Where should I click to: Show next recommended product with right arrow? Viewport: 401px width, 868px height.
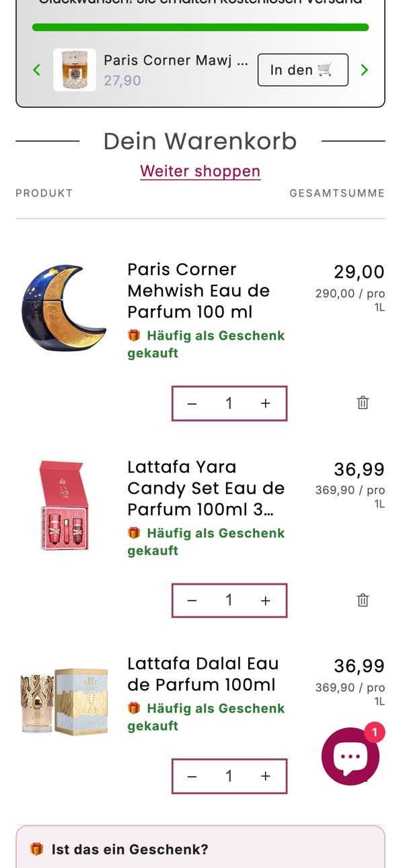click(x=364, y=70)
